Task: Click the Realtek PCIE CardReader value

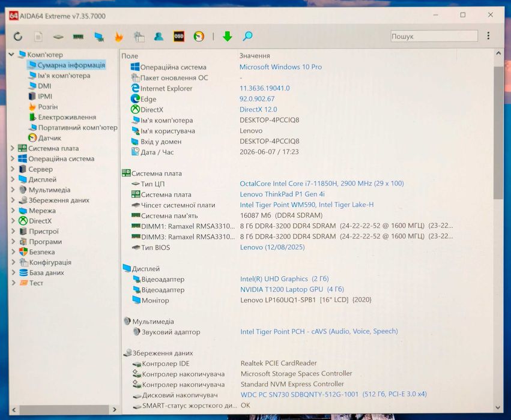Action: tap(279, 362)
